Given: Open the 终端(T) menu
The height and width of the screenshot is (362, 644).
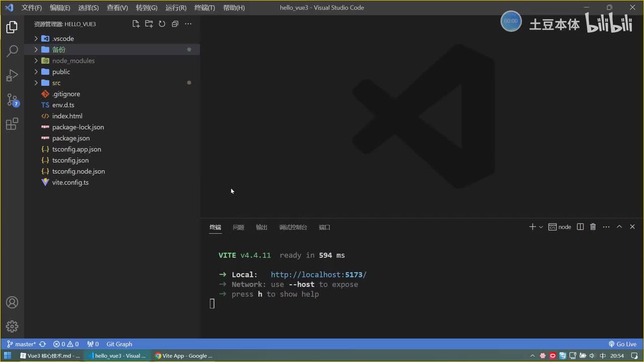Looking at the screenshot, I should (204, 8).
